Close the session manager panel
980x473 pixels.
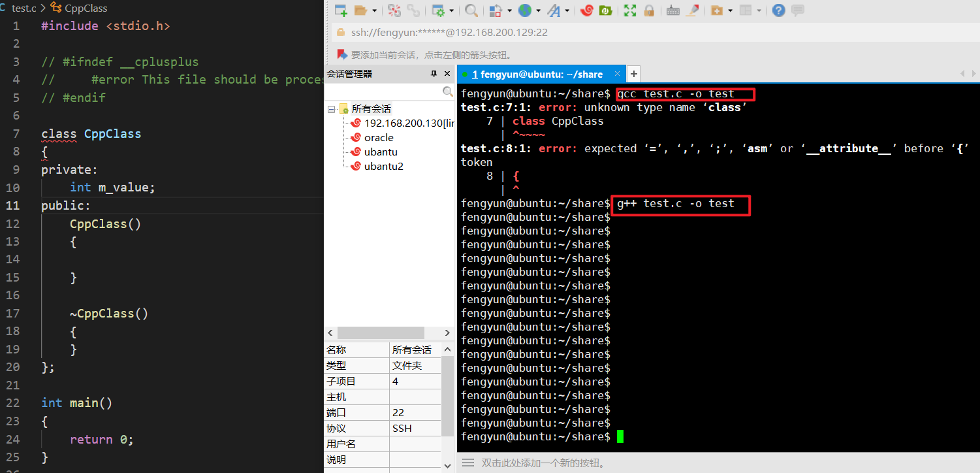pos(447,74)
